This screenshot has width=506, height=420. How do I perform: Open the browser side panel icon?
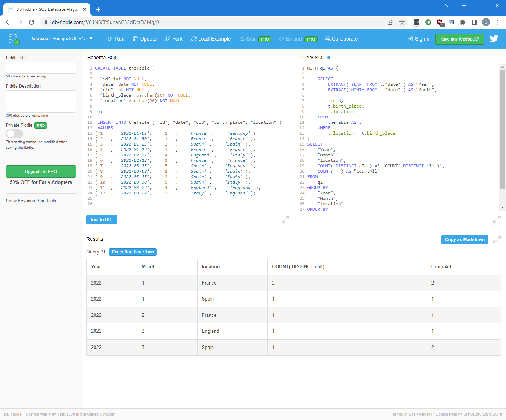tap(474, 22)
